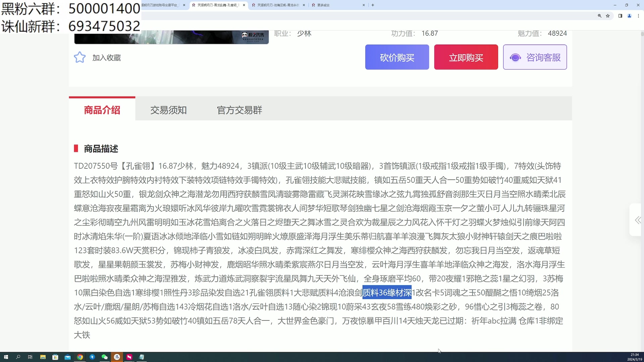
Task: Toggle the 加入收藏 favorite star
Action: coord(80,57)
